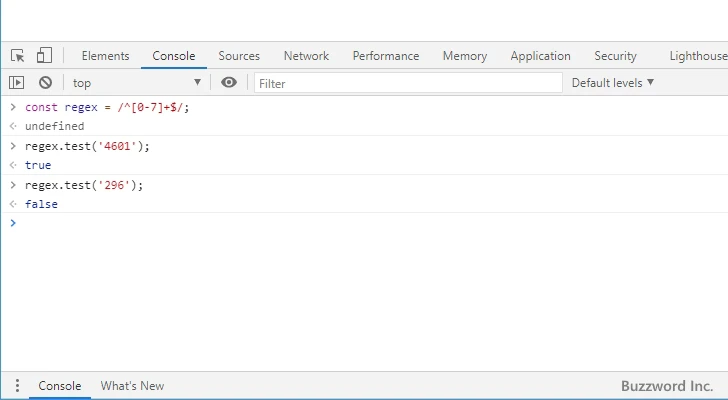
Task: Switch to the Lighthouse tab
Action: pos(697,56)
